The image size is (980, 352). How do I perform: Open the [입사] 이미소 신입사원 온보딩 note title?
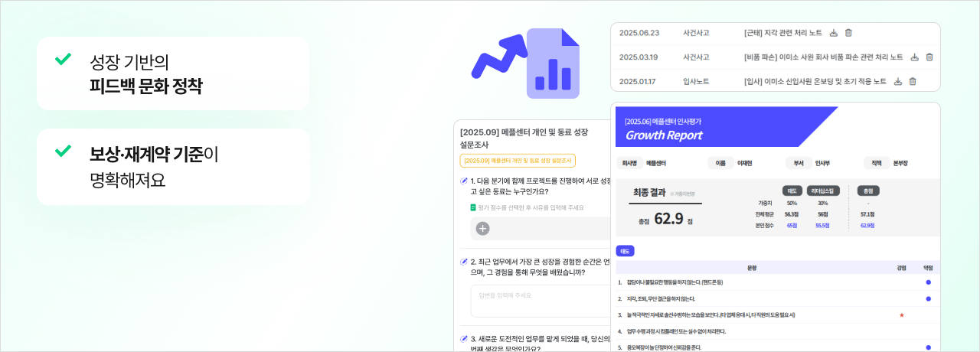[x=815, y=81]
